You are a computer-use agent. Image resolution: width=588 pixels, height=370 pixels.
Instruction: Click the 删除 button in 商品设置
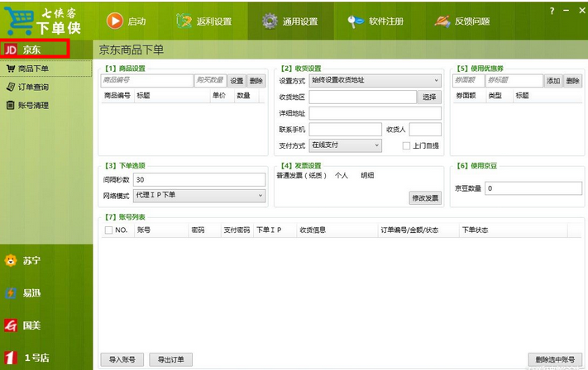pyautogui.click(x=256, y=80)
